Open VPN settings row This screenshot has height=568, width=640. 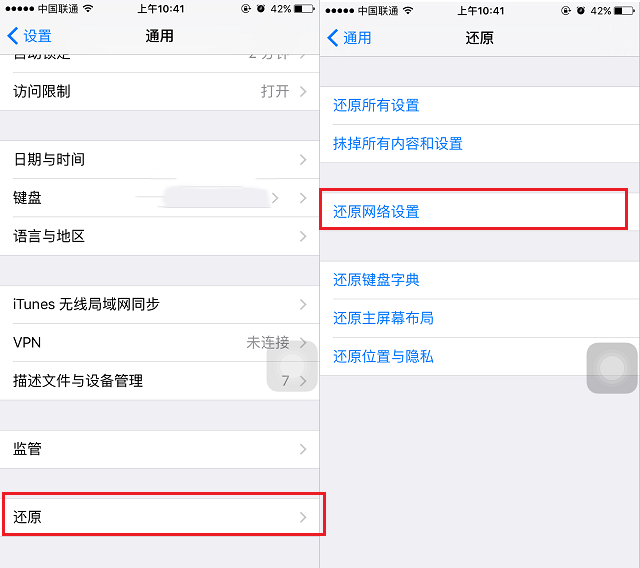(x=160, y=342)
